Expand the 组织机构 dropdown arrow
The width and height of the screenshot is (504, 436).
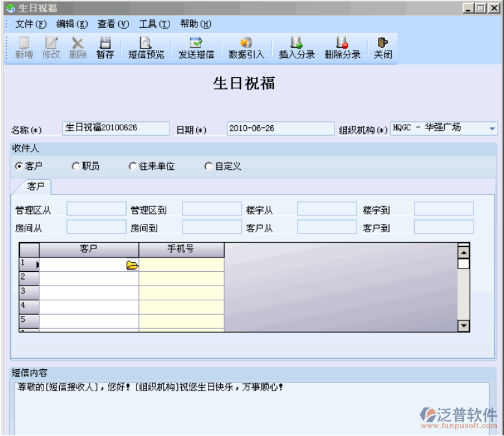click(x=492, y=128)
